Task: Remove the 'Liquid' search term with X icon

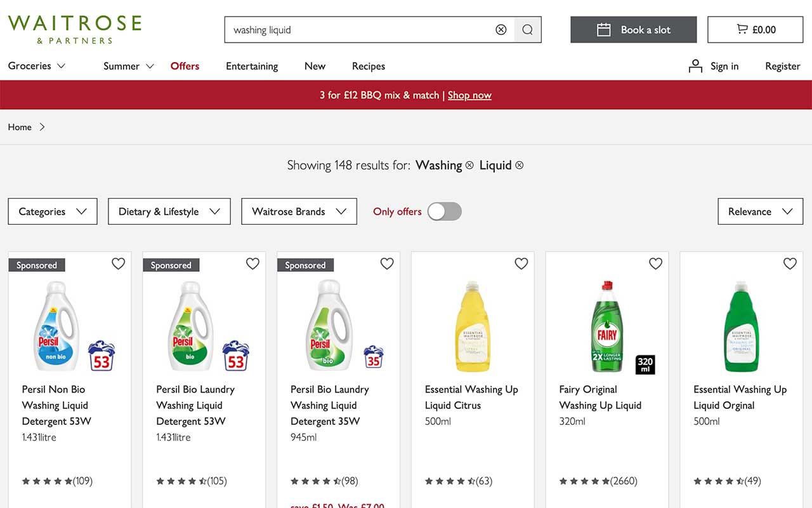Action: point(520,165)
